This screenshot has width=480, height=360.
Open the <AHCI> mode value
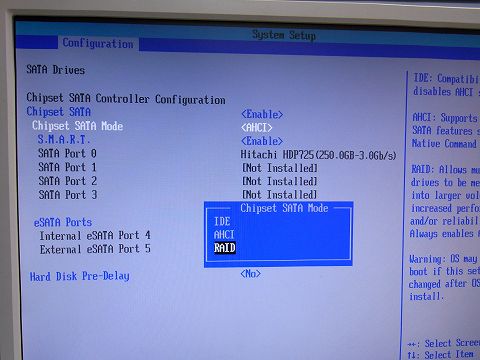(257, 128)
